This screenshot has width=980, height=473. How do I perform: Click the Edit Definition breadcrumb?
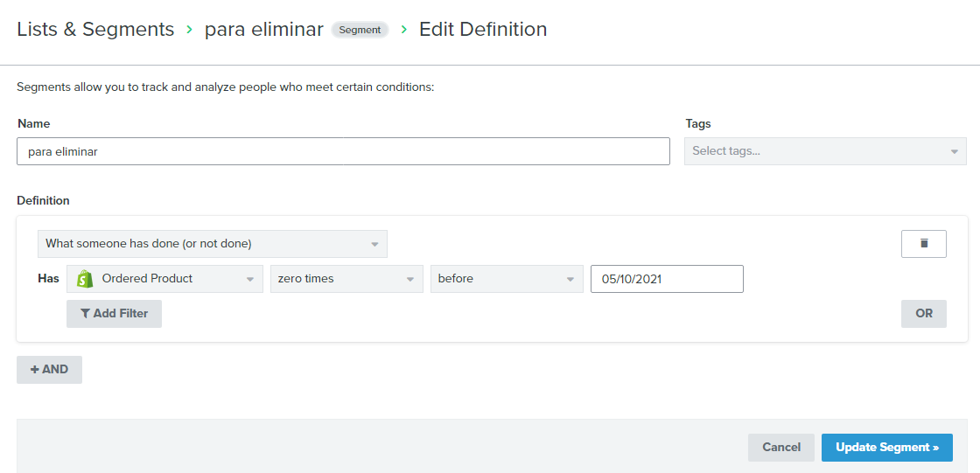pyautogui.click(x=483, y=30)
